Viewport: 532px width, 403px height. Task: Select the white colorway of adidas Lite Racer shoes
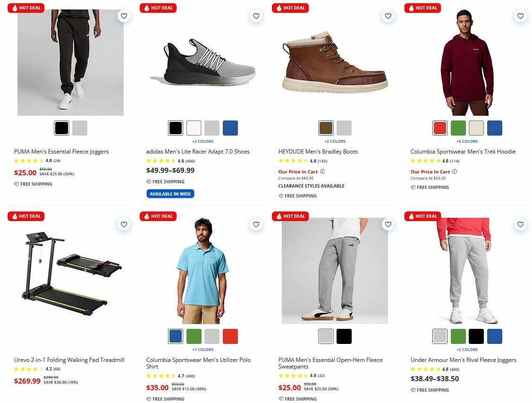194,128
